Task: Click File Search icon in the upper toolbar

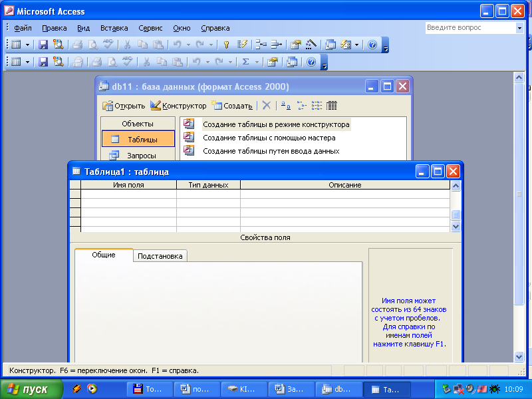Action: 59,45
